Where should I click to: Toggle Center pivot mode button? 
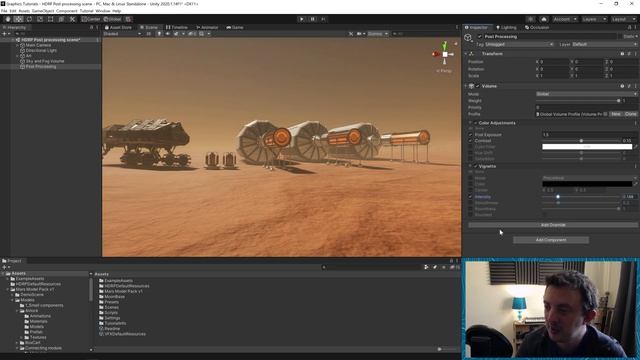point(91,19)
